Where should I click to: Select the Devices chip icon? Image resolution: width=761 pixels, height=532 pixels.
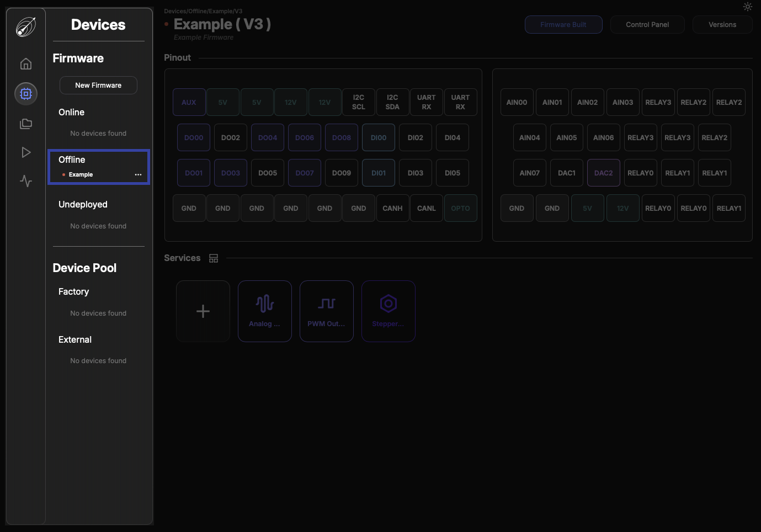click(26, 94)
